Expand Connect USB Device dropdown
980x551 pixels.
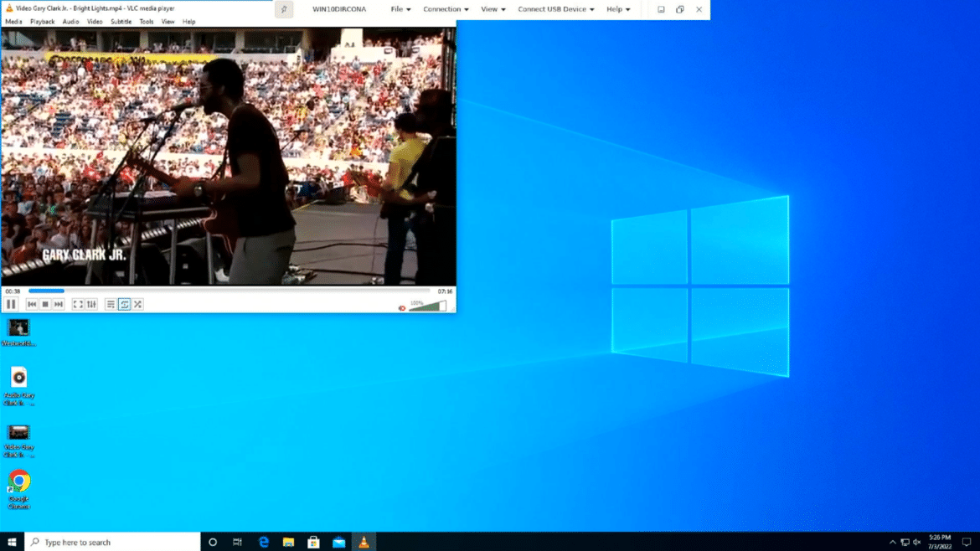tap(555, 9)
